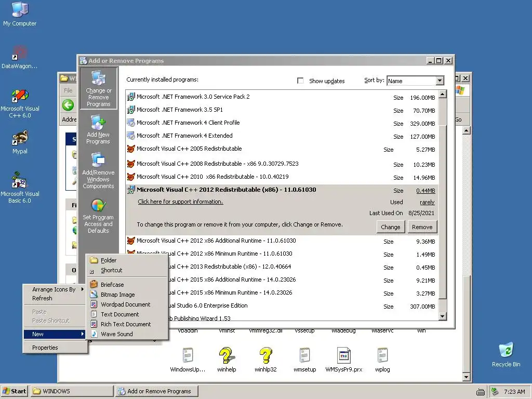Click the programs list scroll down arrow
The image size is (532, 399).
pyautogui.click(x=443, y=316)
